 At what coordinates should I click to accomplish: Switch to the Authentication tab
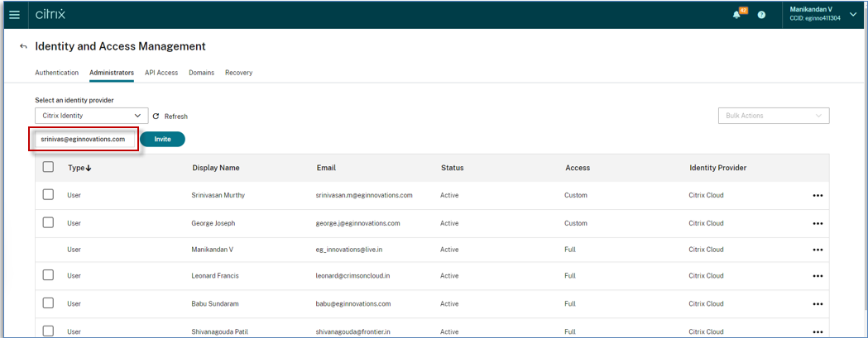pos(56,73)
